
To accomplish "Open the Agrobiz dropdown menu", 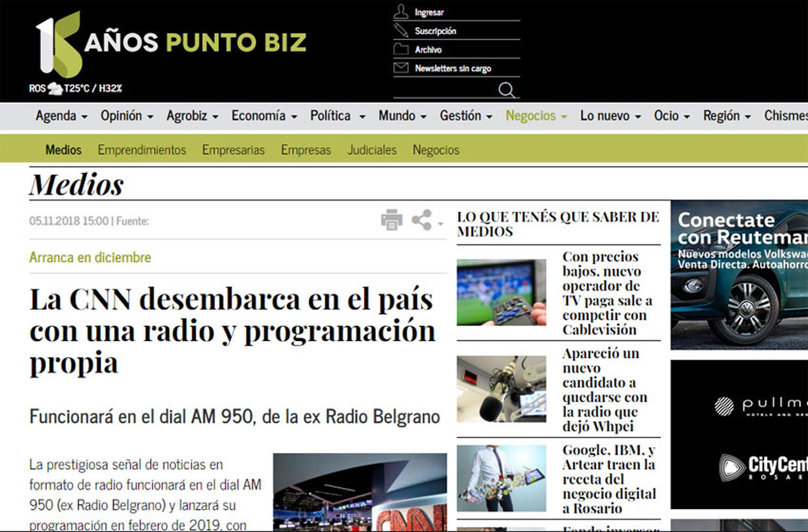I will click(192, 116).
